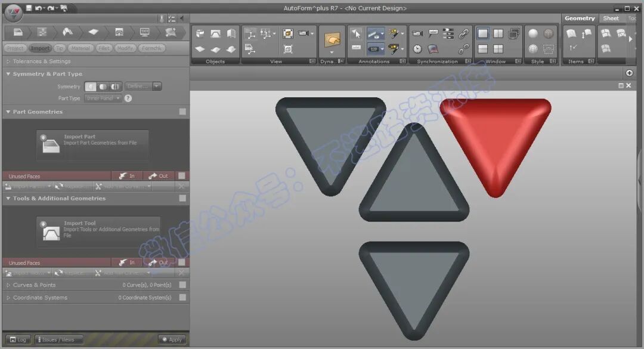
Task: Select the second Symmetry option (half part)
Action: click(x=103, y=87)
